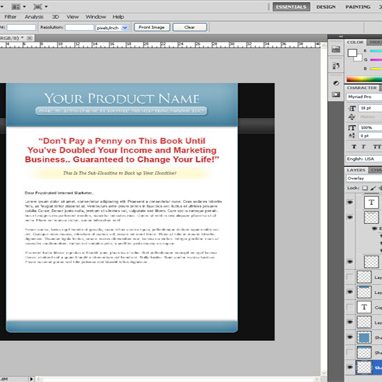Hide the topmost text layer via eye

[350, 202]
